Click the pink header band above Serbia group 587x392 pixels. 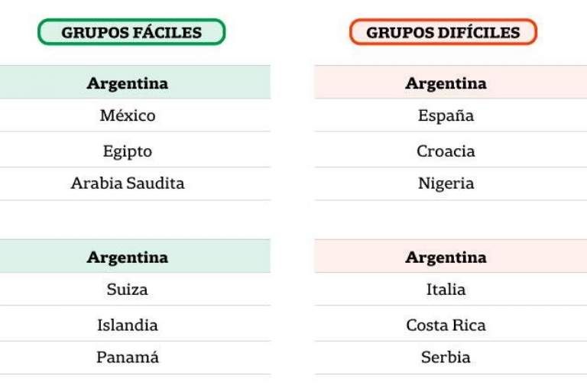pyautogui.click(x=535, y=257)
